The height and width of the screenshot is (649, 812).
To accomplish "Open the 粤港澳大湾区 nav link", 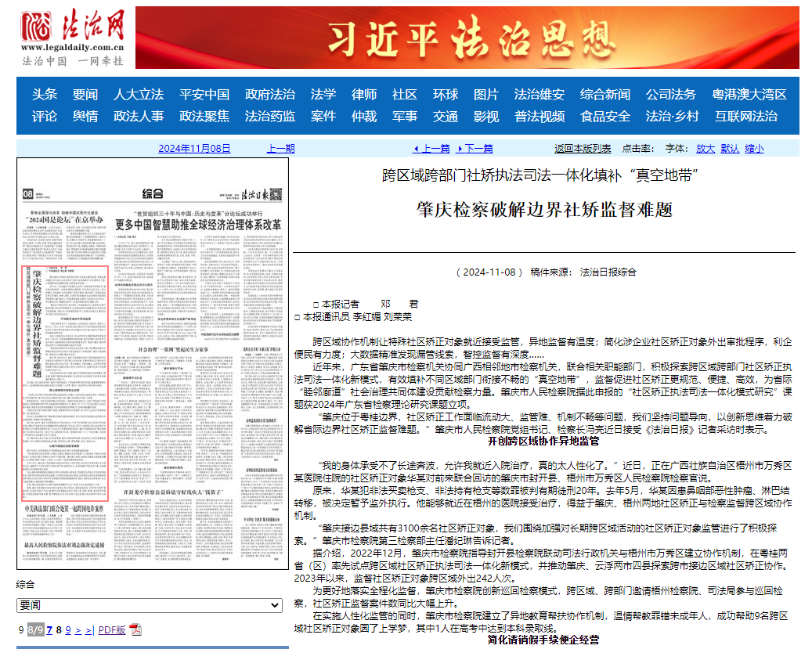I will [x=749, y=94].
